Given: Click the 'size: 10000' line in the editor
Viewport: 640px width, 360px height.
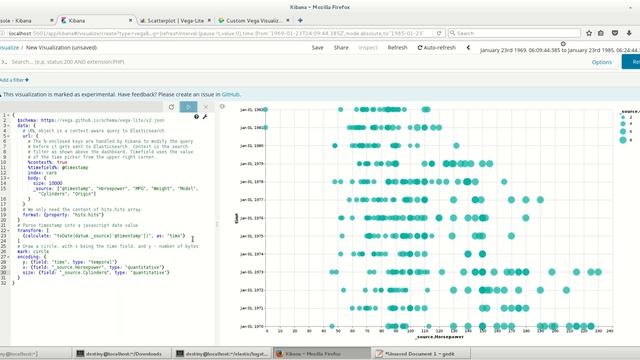Looking at the screenshot, I should pos(48,183).
